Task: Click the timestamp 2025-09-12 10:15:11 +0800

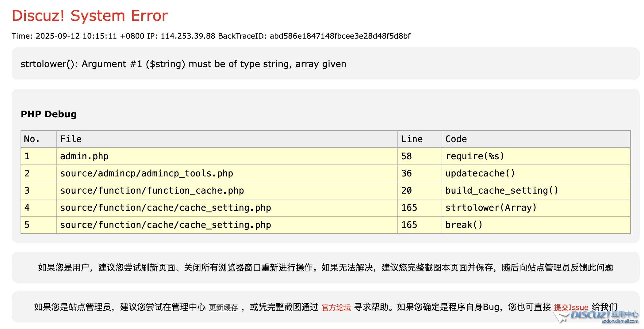Action: tap(90, 36)
